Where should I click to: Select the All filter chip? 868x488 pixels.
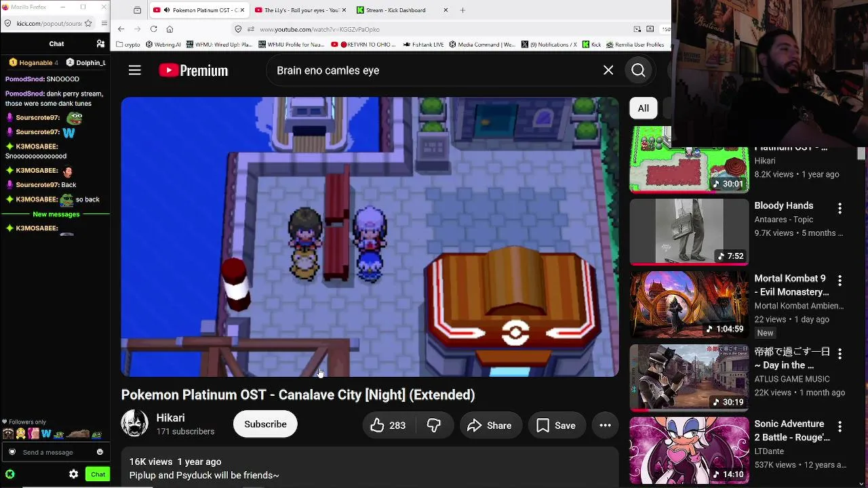[x=643, y=108]
